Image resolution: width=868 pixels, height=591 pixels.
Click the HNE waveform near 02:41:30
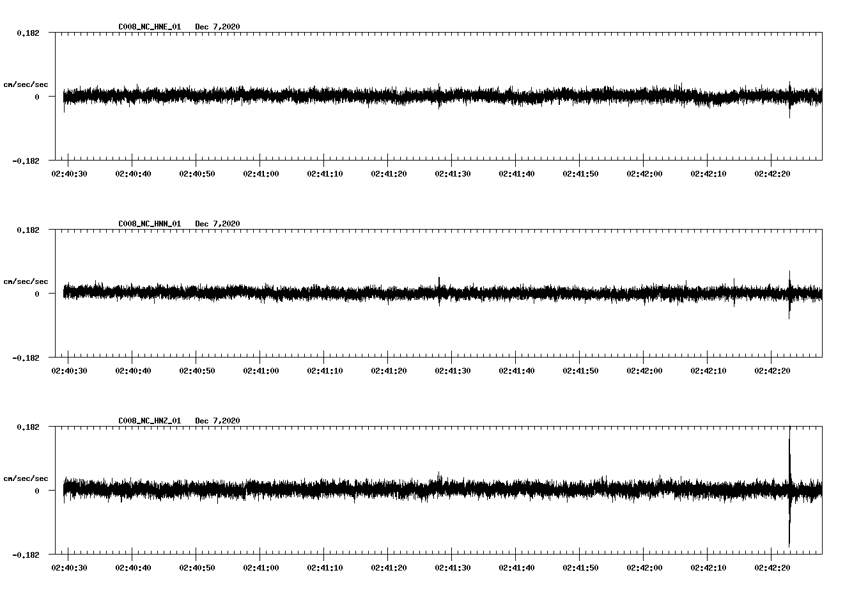click(453, 97)
